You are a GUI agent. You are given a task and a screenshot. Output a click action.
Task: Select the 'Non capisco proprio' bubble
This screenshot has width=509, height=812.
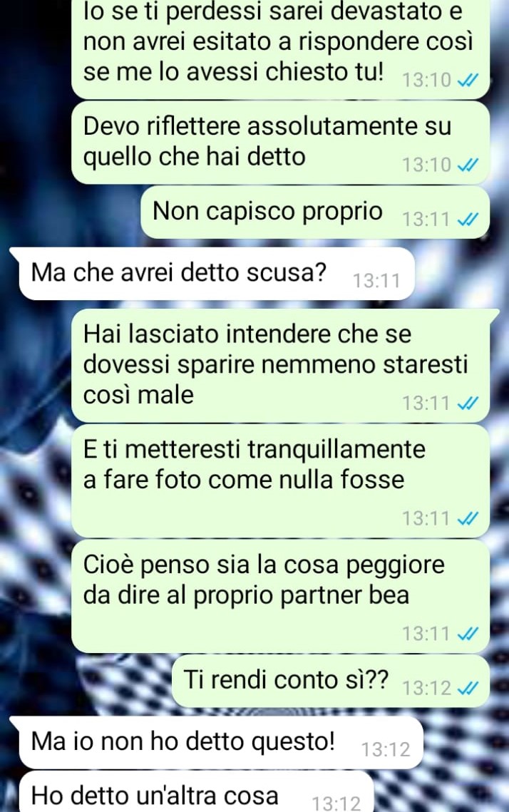coord(315,212)
